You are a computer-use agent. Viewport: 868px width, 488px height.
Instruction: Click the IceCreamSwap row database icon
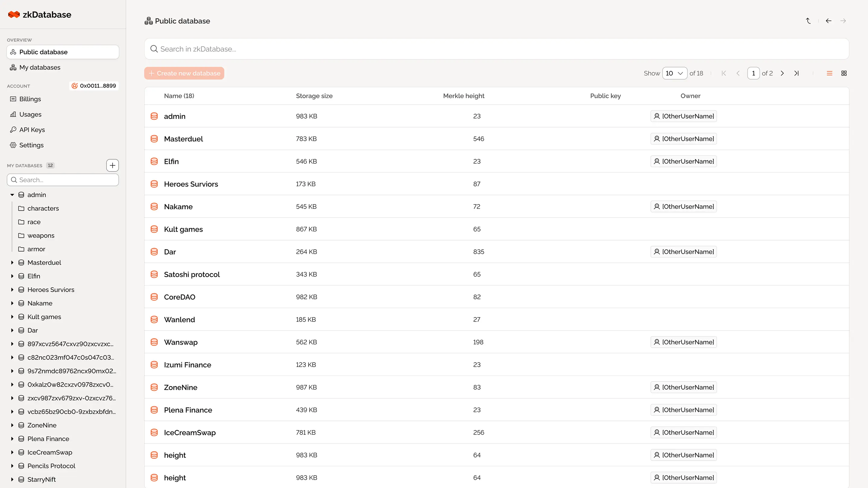[154, 433]
